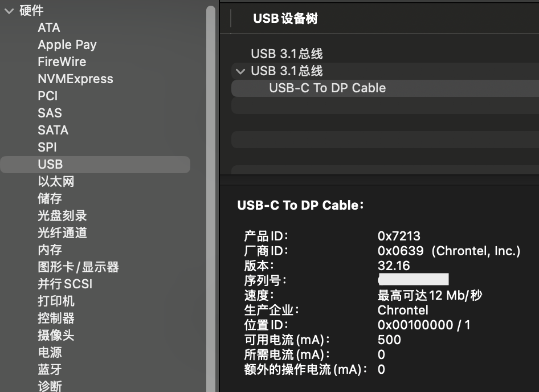The image size is (539, 392).
Task: Select the first USB 3.1总线 row
Action: point(287,54)
